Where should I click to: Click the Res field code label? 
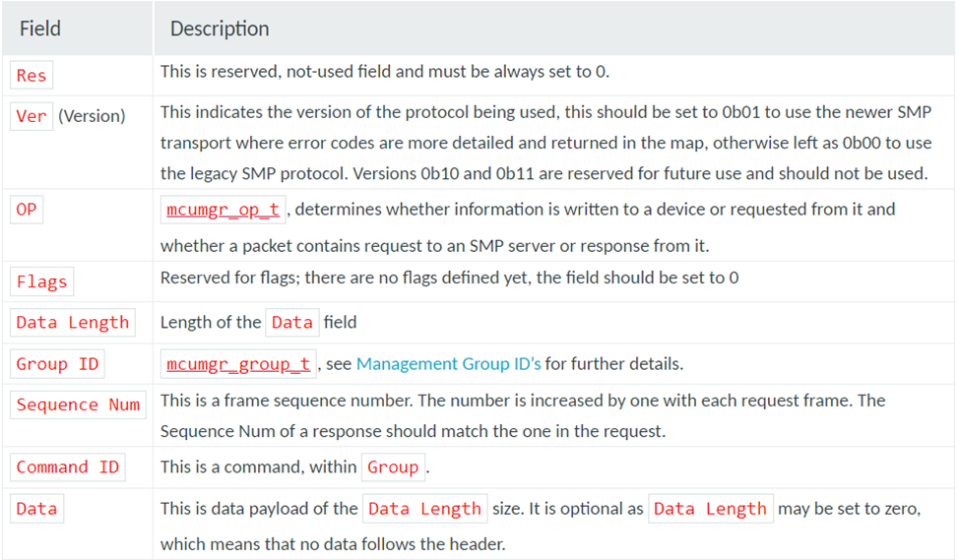pos(32,76)
